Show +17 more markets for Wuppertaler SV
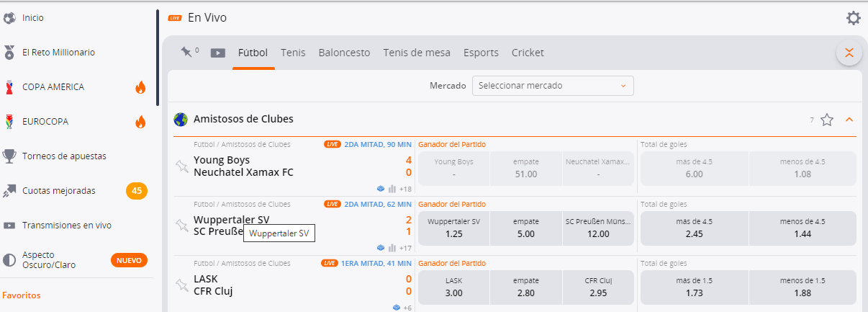Image resolution: width=868 pixels, height=312 pixels. pyautogui.click(x=405, y=248)
